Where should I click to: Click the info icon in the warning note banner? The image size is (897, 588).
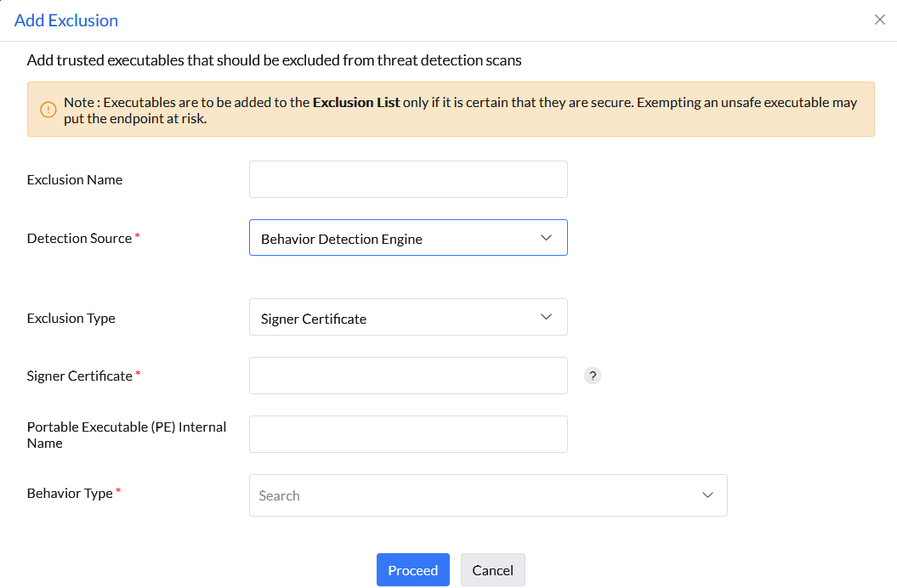pos(48,109)
